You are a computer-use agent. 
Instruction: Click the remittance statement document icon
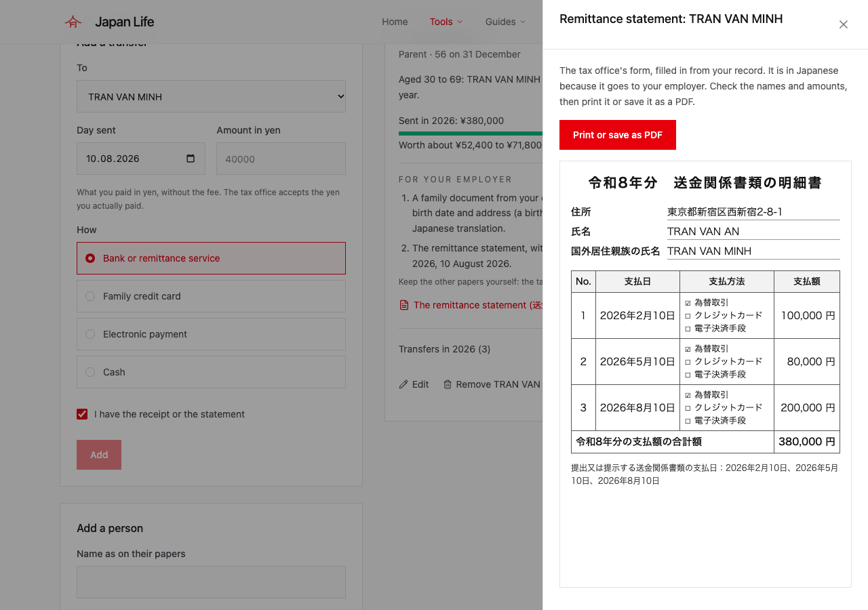404,305
